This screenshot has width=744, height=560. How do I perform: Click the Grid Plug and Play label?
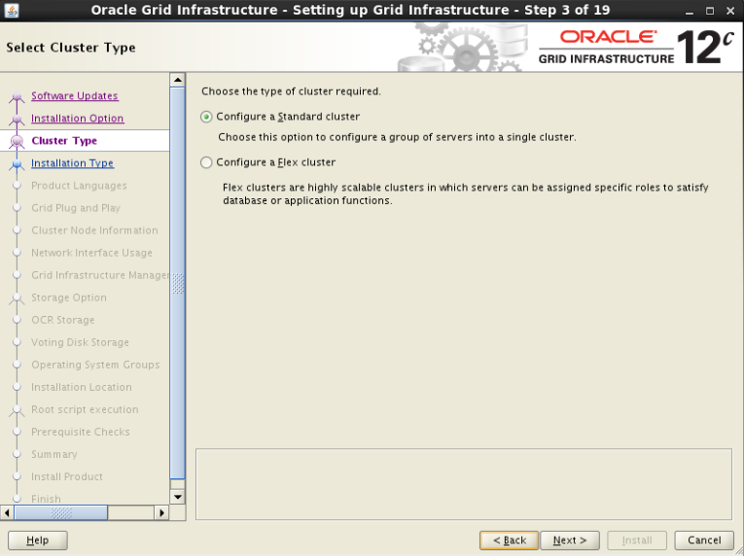76,208
